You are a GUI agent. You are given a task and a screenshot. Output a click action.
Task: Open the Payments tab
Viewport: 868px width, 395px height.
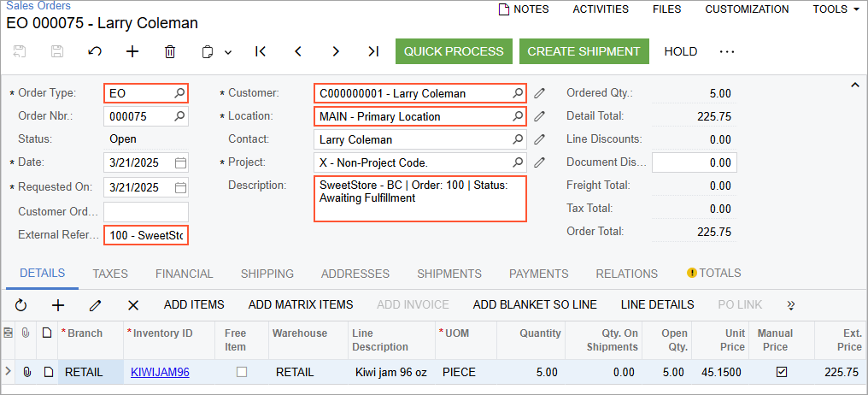538,274
